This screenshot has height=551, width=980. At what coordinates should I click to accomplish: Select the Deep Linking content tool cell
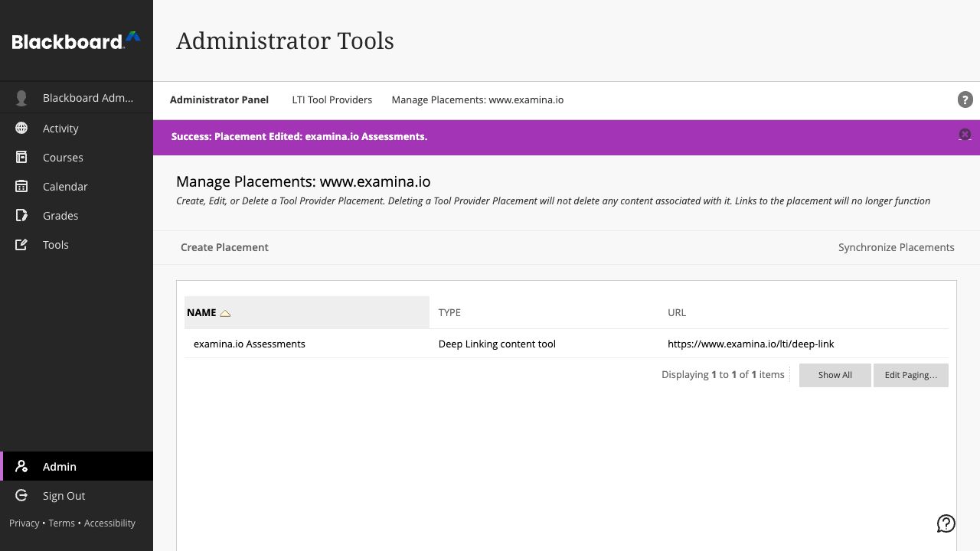point(497,344)
